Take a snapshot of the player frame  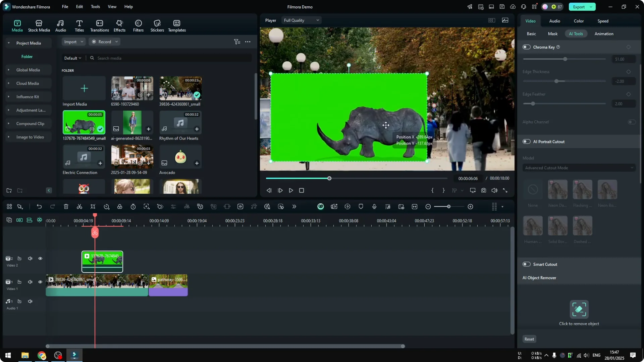point(484,190)
